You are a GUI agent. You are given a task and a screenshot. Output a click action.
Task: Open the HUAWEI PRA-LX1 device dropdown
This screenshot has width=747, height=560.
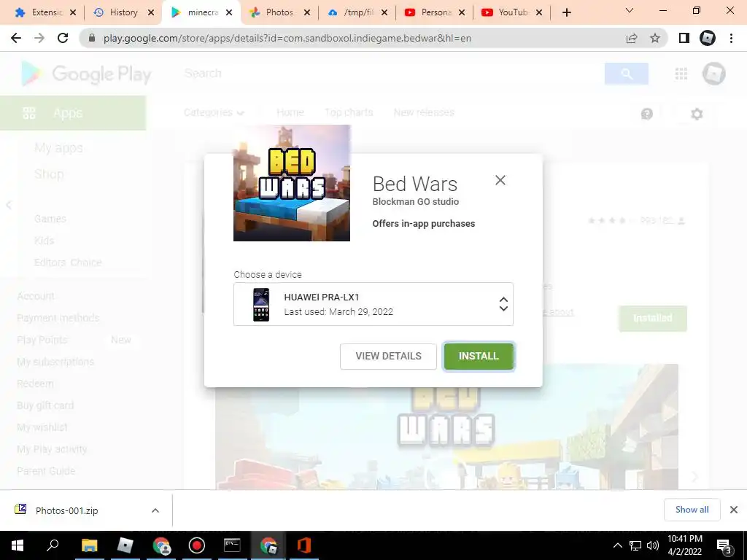(373, 304)
